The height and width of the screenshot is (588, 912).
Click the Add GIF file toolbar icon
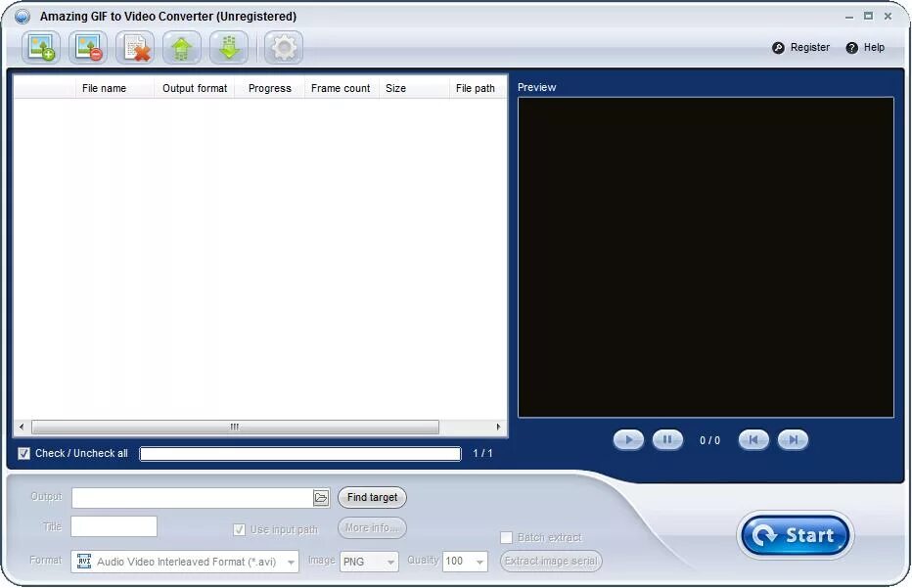(41, 48)
